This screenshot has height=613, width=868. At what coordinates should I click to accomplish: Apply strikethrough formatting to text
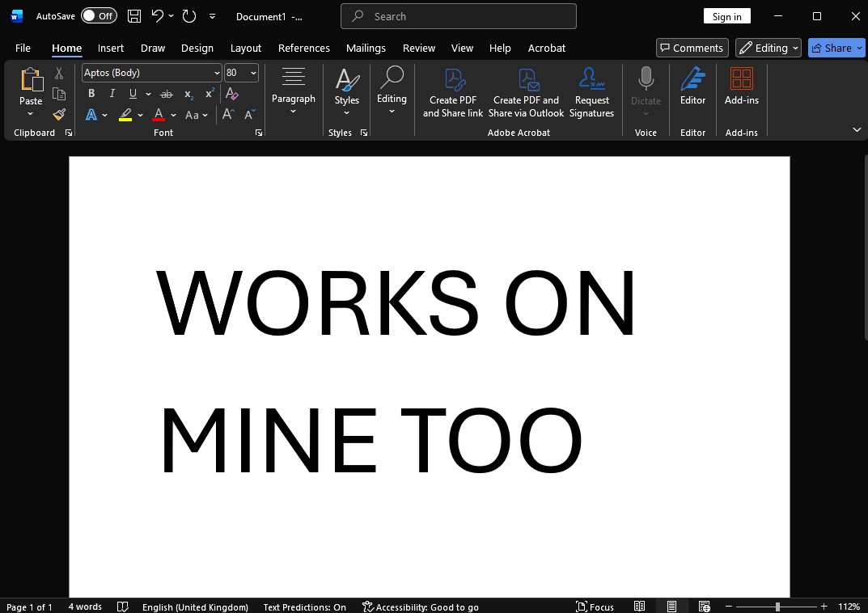tap(167, 94)
